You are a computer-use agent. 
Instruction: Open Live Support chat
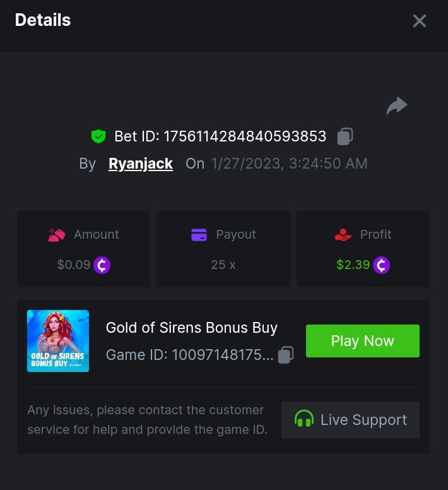click(350, 420)
